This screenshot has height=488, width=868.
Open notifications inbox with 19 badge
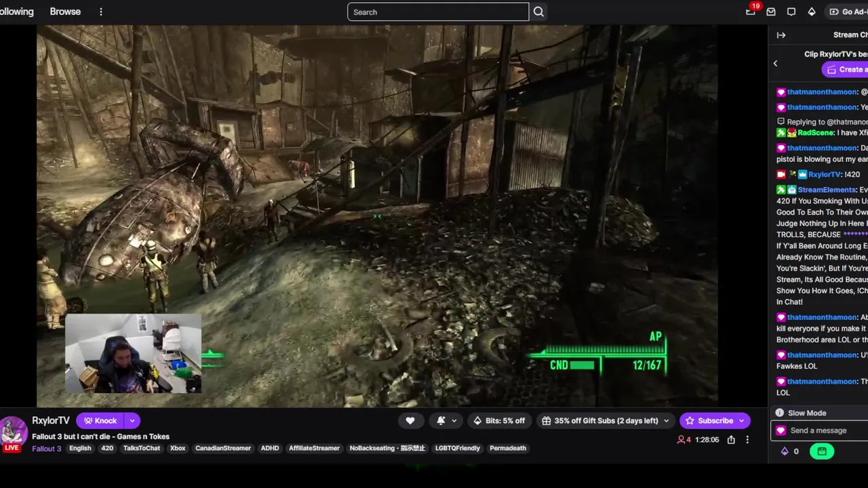click(x=751, y=12)
